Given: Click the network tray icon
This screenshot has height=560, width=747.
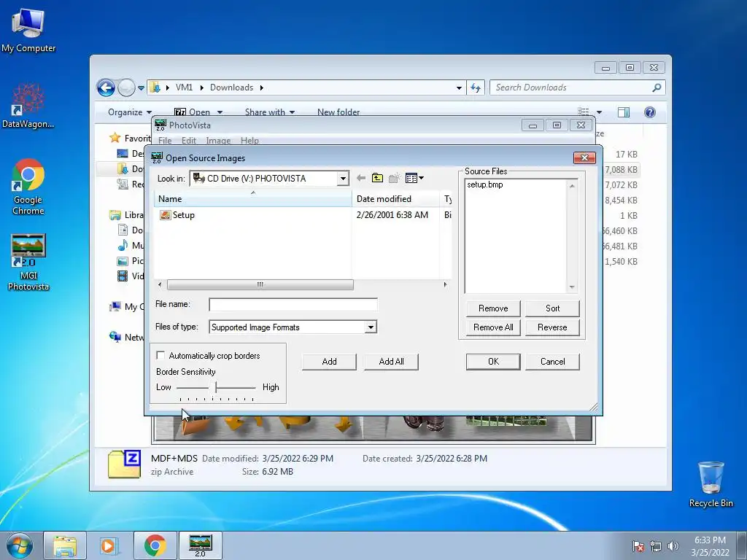Looking at the screenshot, I should point(656,546).
